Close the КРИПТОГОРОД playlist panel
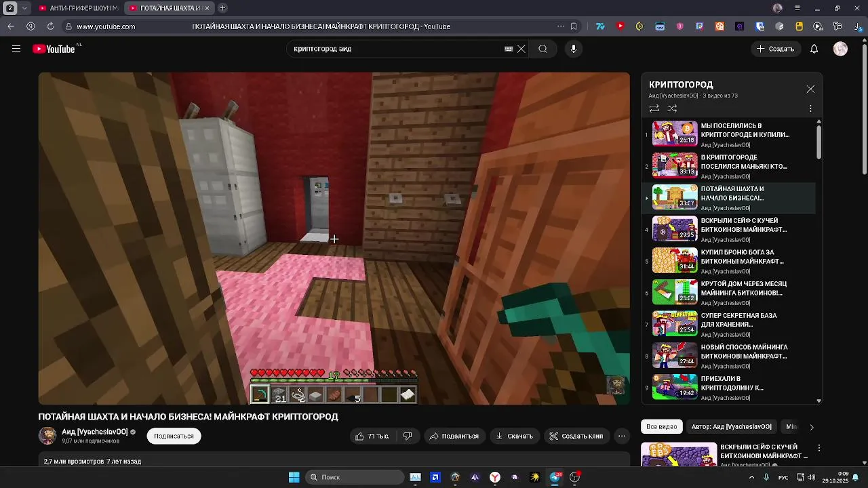Screen dimensions: 868x488 (810, 89)
